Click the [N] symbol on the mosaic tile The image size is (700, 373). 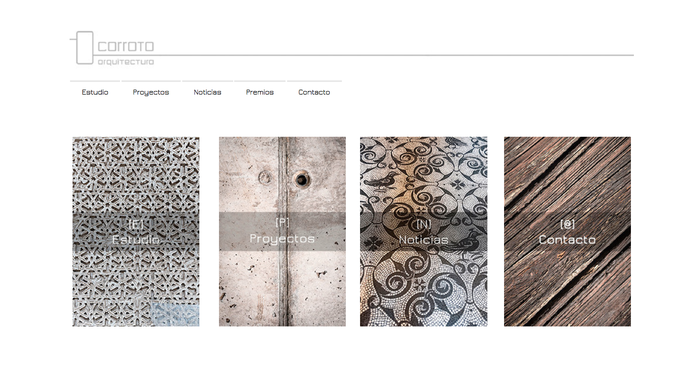pos(423,224)
